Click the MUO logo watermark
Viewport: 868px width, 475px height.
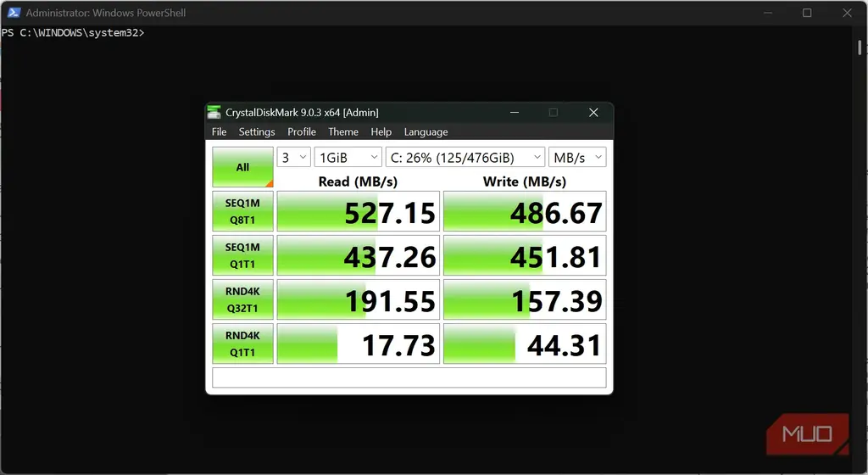click(807, 434)
